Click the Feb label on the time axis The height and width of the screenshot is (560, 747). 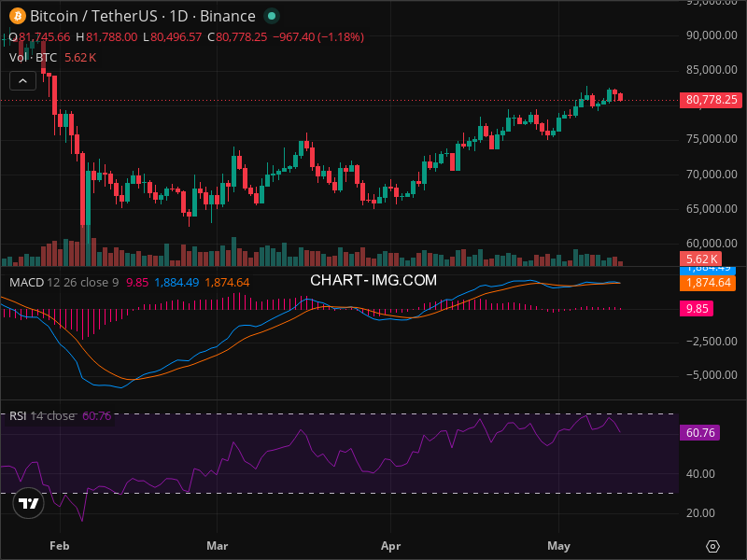coord(60,546)
